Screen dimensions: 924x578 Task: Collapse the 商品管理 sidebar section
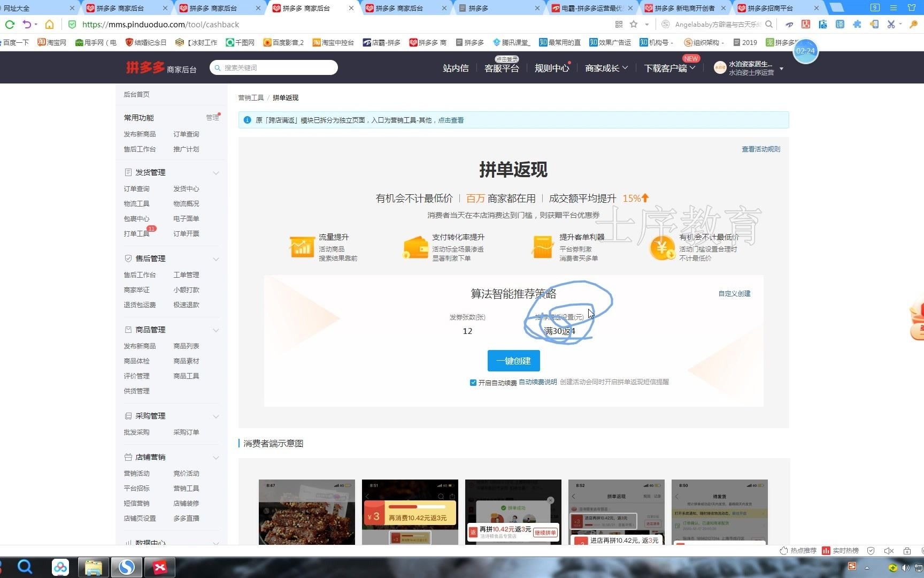216,330
